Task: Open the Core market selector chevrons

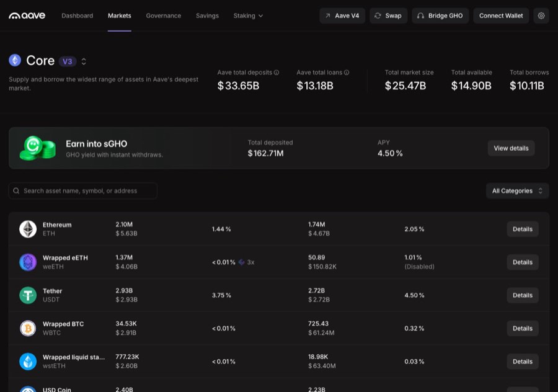Action: (84, 61)
